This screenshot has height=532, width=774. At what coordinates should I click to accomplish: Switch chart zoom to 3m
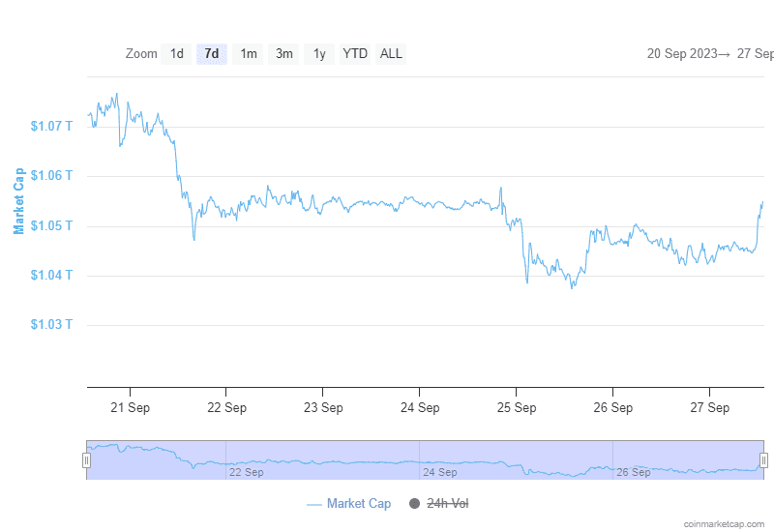coord(283,54)
